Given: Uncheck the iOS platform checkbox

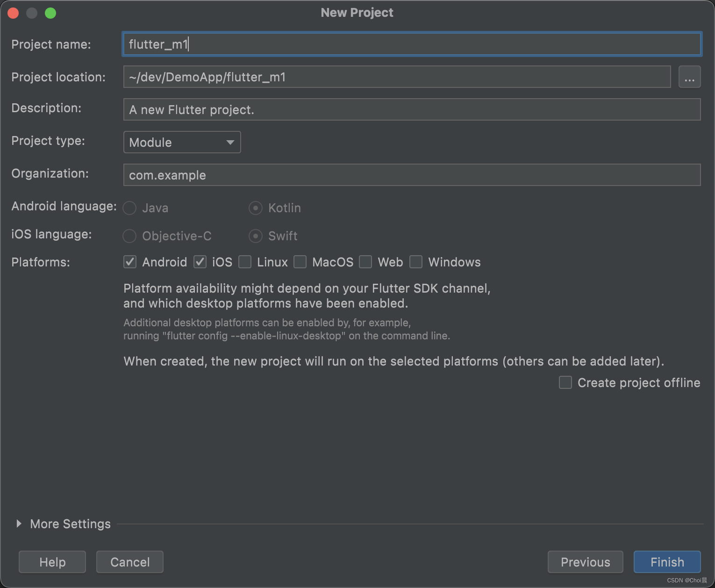Looking at the screenshot, I should click(200, 262).
